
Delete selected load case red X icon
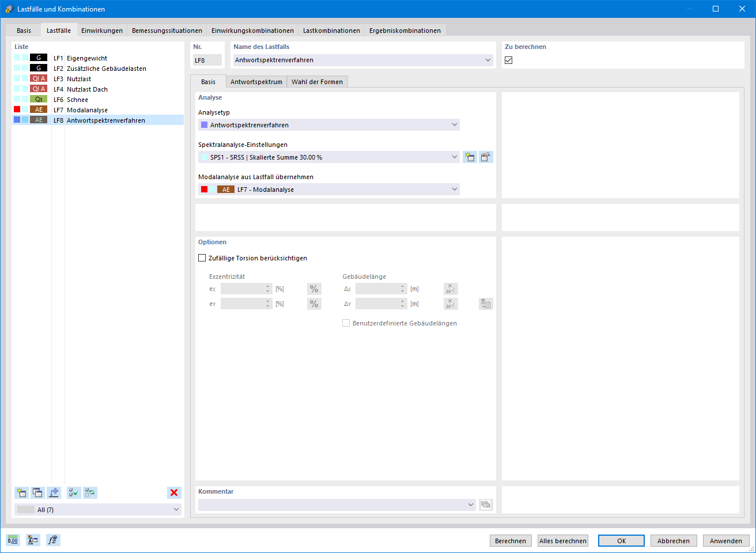pos(174,493)
